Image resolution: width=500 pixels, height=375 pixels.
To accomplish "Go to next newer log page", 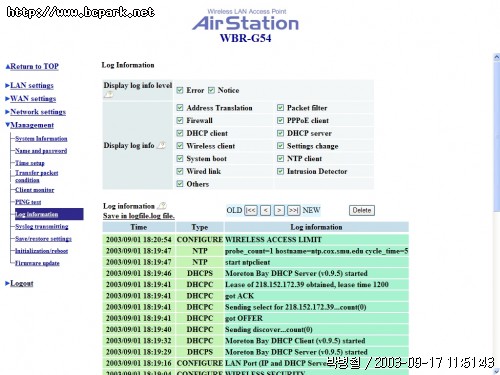I will coord(279,210).
